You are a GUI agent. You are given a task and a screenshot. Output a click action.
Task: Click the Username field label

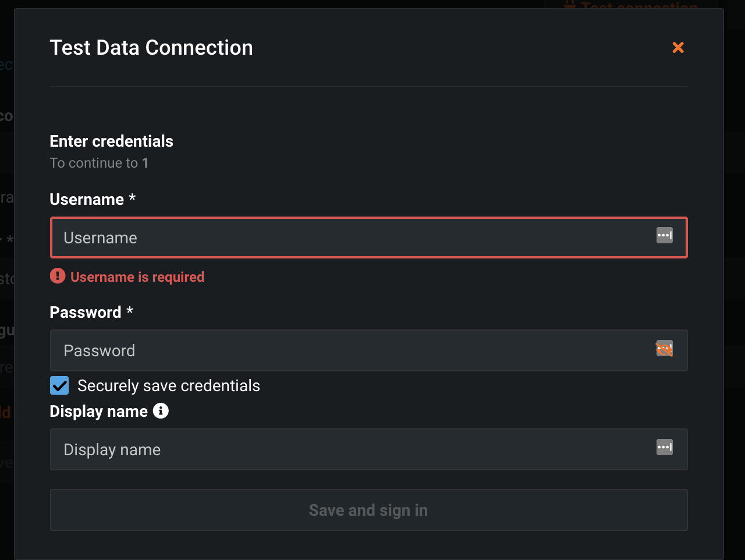click(x=87, y=200)
